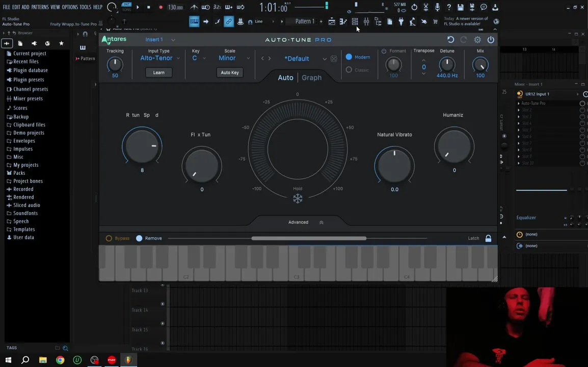Click the Auto Key button
588x367 pixels.
(x=229, y=72)
